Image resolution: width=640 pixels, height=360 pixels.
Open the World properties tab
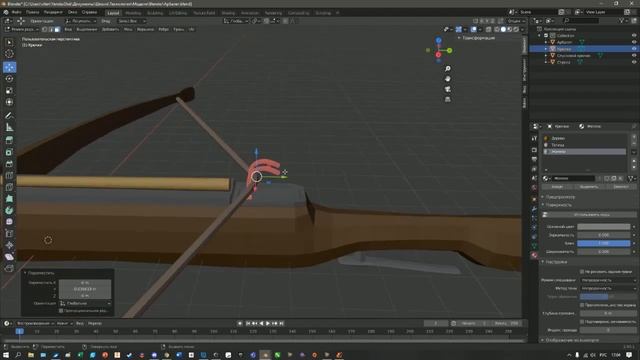534,188
